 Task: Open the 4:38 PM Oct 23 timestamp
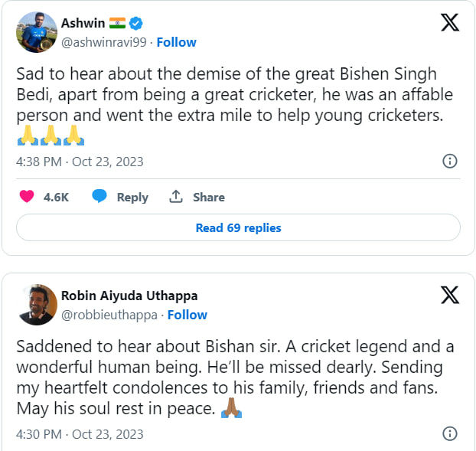point(80,162)
